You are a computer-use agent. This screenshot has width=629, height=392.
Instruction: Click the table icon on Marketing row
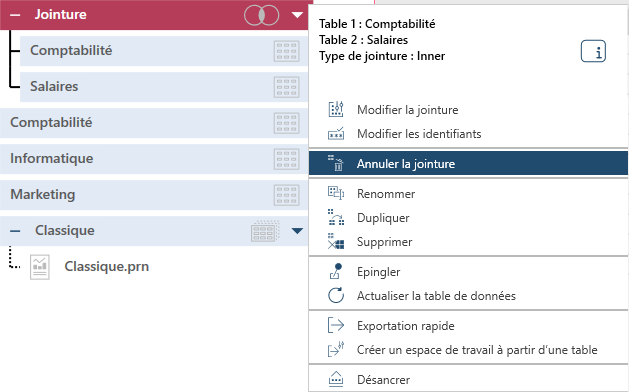click(286, 195)
